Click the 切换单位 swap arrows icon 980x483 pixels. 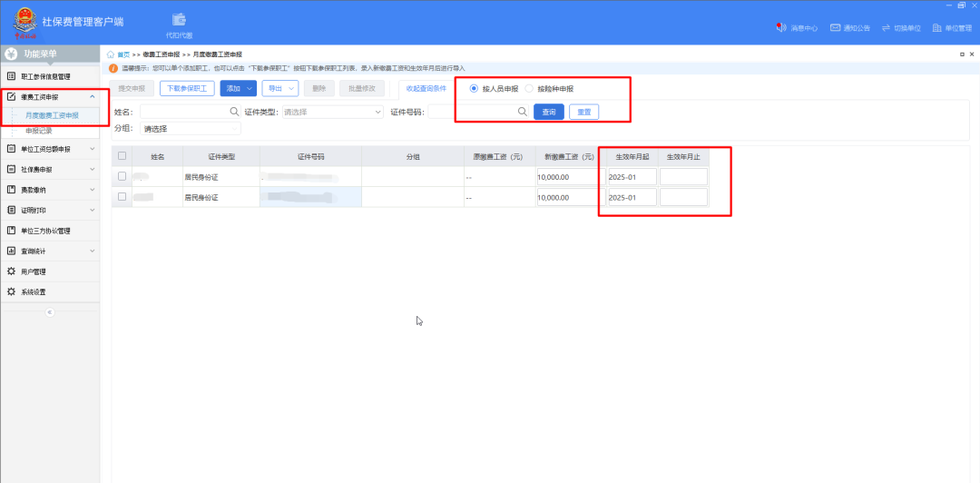coord(886,28)
